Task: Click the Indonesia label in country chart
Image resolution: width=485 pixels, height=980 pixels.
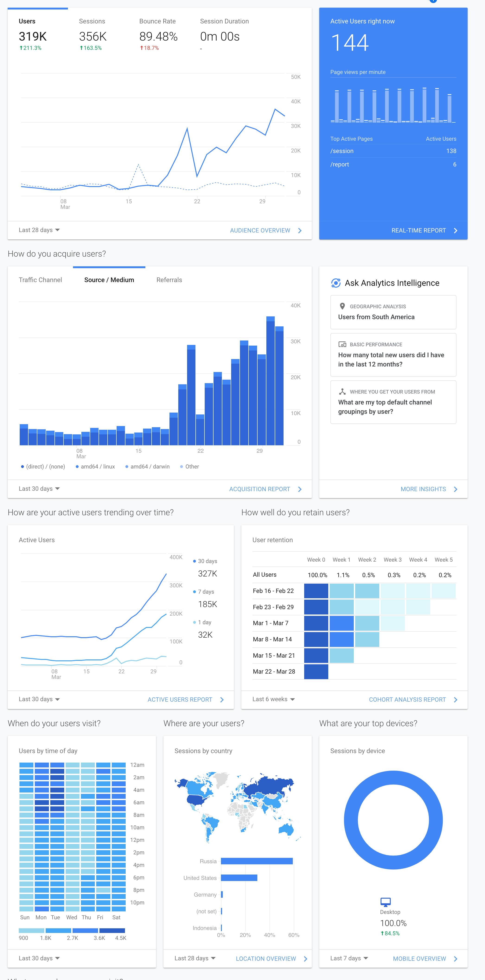Action: tap(205, 928)
